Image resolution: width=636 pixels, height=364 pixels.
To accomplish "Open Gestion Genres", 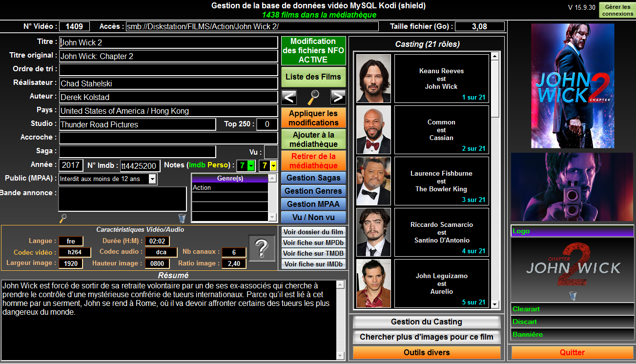I will 313,191.
